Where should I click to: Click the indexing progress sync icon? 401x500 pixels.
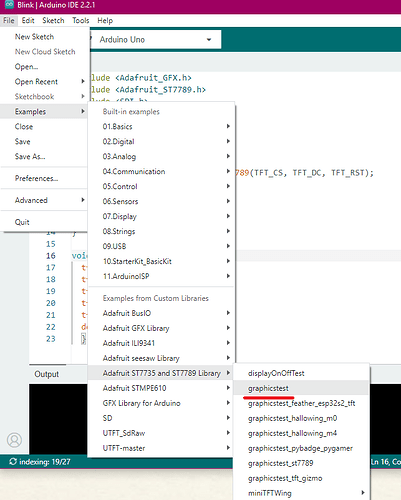tap(13, 462)
